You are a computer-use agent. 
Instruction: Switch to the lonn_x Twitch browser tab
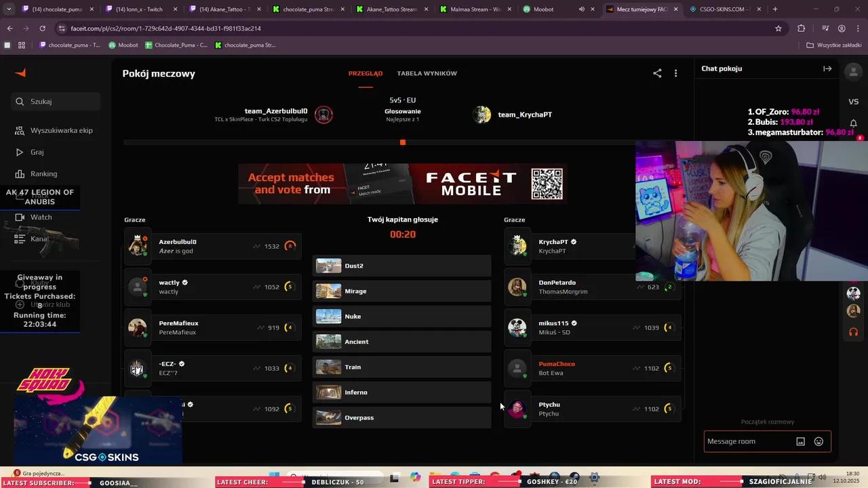tap(141, 9)
